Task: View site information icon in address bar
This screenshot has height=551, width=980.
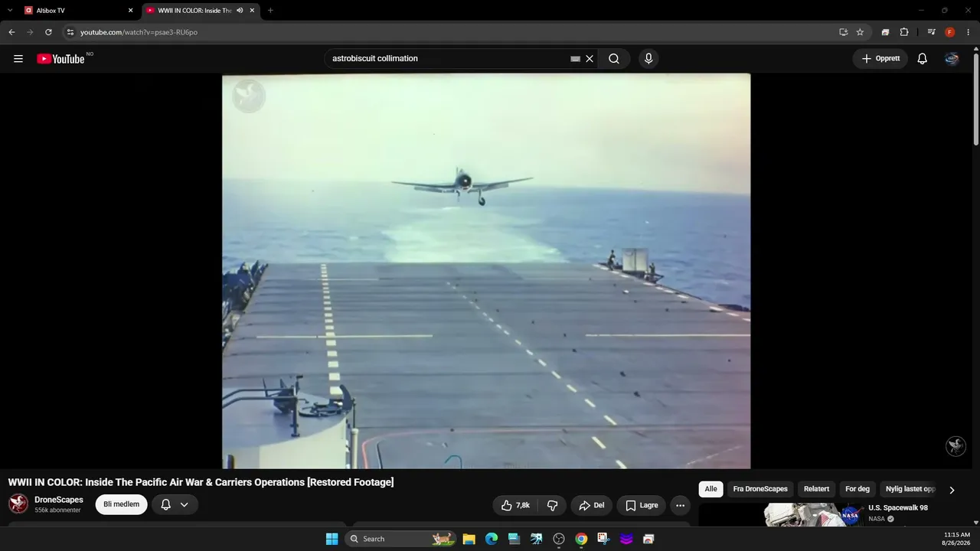Action: [x=70, y=32]
